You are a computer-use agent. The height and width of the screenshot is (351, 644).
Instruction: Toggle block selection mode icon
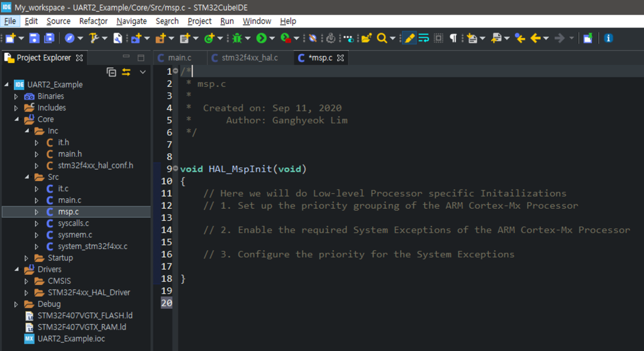pyautogui.click(x=438, y=38)
